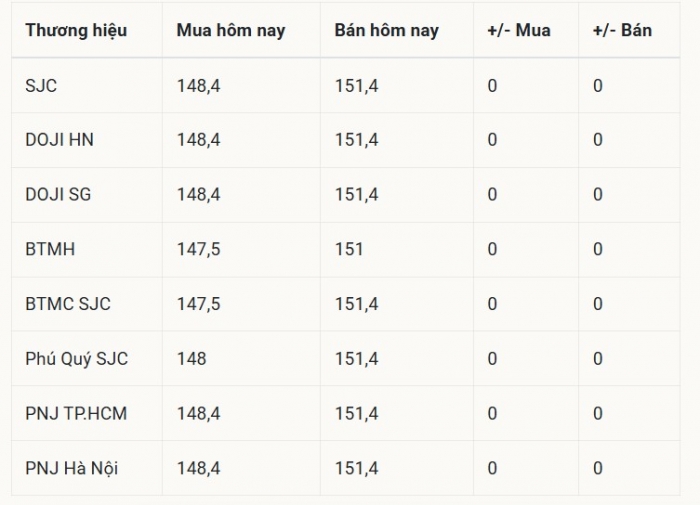Viewport: 700px width, 505px height.
Task: Select BTMH sell price 151
Action: pos(349,249)
